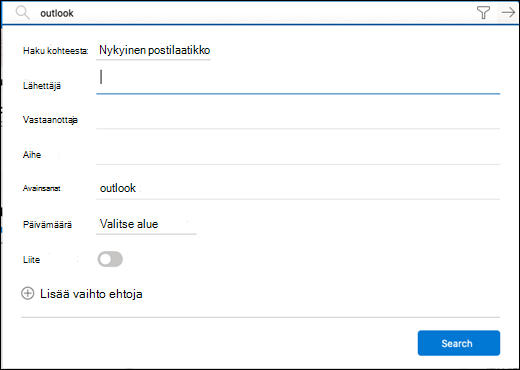The image size is (520, 370).
Task: Click the plus icon beside Lisää vaihto ehtoja
Action: click(x=28, y=294)
